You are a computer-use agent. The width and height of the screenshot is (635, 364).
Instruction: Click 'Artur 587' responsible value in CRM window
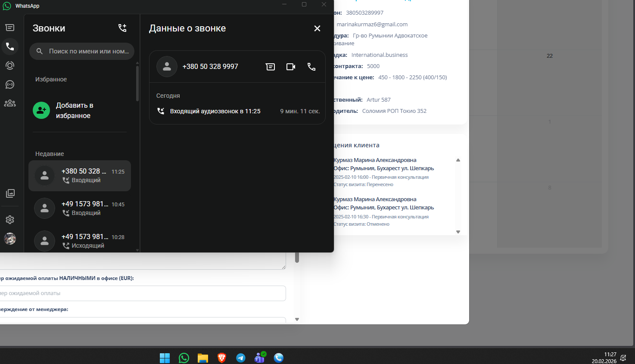click(x=379, y=100)
